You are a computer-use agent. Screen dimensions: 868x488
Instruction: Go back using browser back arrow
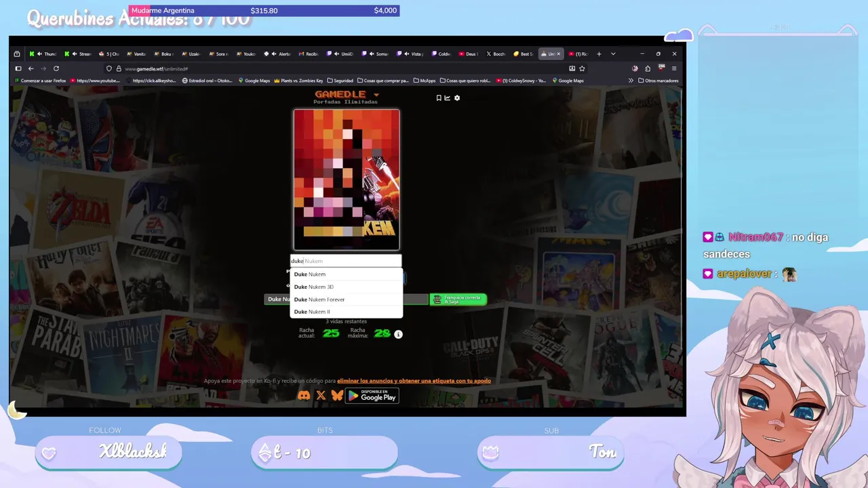(x=31, y=68)
